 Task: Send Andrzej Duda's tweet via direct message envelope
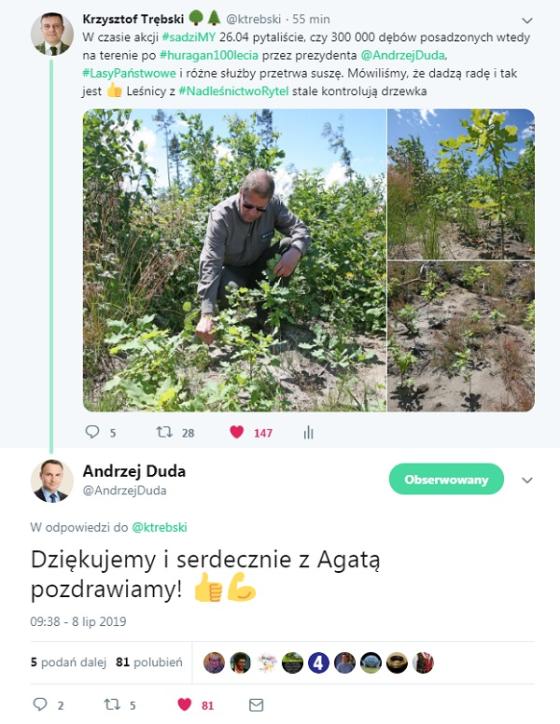coord(256,705)
